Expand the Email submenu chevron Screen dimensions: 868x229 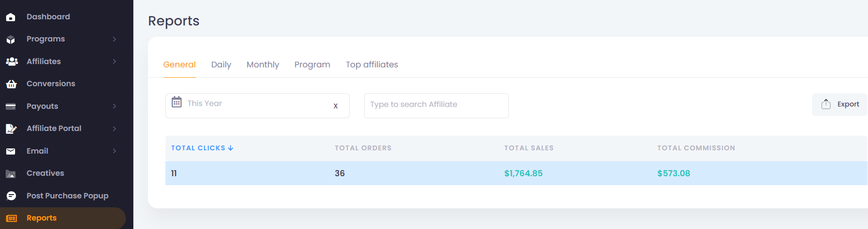(115, 151)
